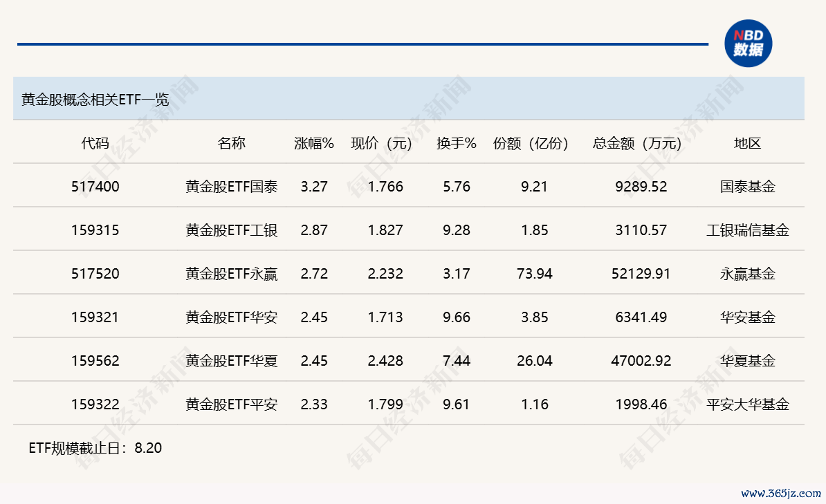
Task: Click turnover value 9.61
Action: pyautogui.click(x=456, y=404)
